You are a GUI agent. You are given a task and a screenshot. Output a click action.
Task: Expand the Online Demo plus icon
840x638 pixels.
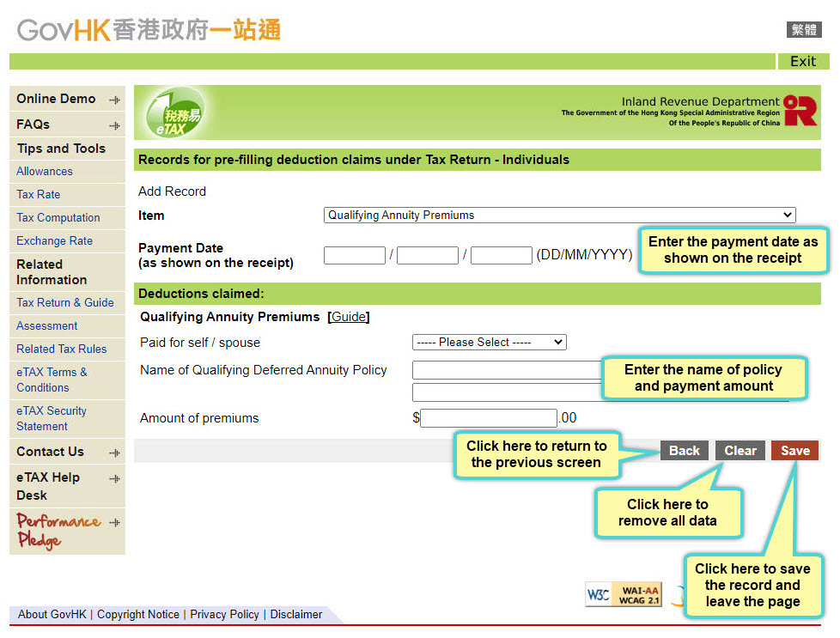(x=114, y=100)
